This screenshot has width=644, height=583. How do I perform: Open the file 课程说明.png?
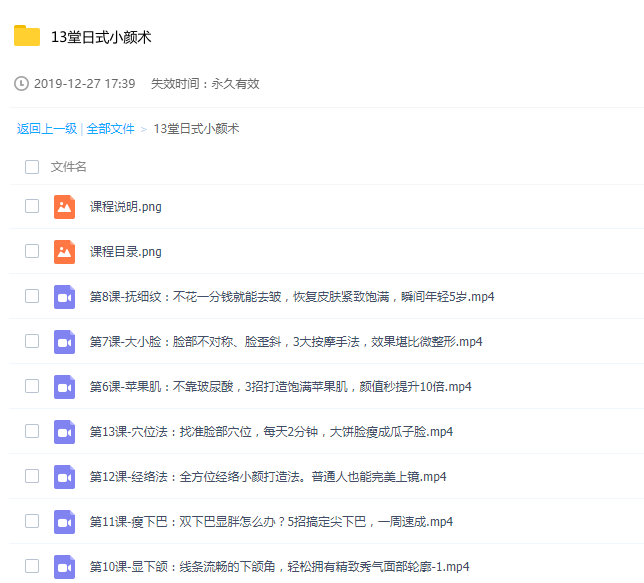point(126,207)
